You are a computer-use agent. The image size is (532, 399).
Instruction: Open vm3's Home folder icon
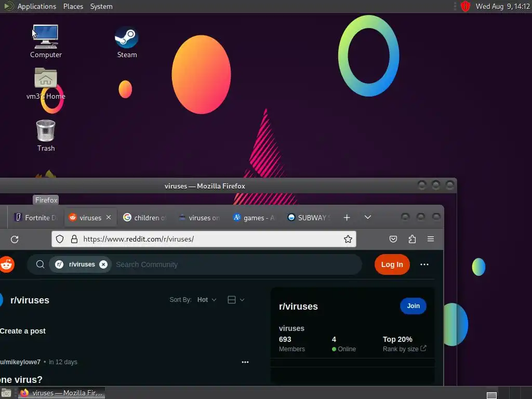[x=46, y=83]
